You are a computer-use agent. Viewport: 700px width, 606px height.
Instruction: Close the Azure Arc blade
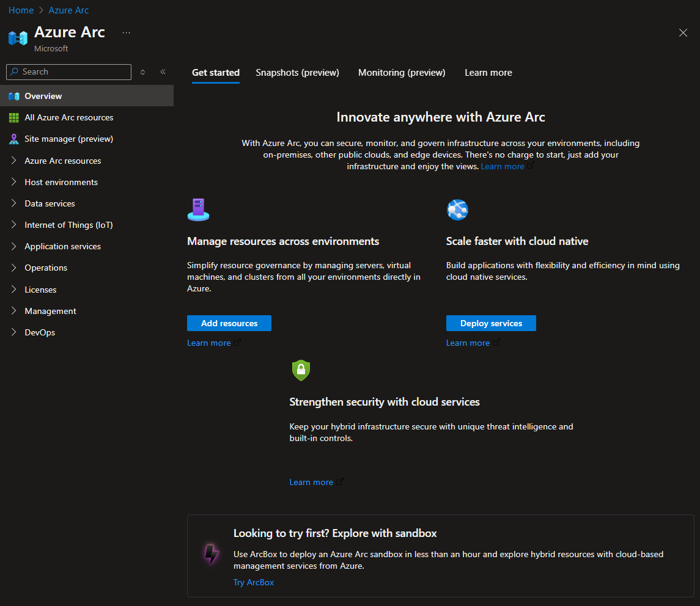(683, 32)
